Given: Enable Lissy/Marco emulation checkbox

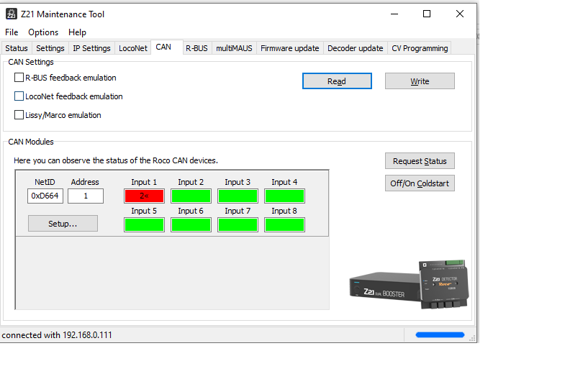Looking at the screenshot, I should tap(19, 115).
